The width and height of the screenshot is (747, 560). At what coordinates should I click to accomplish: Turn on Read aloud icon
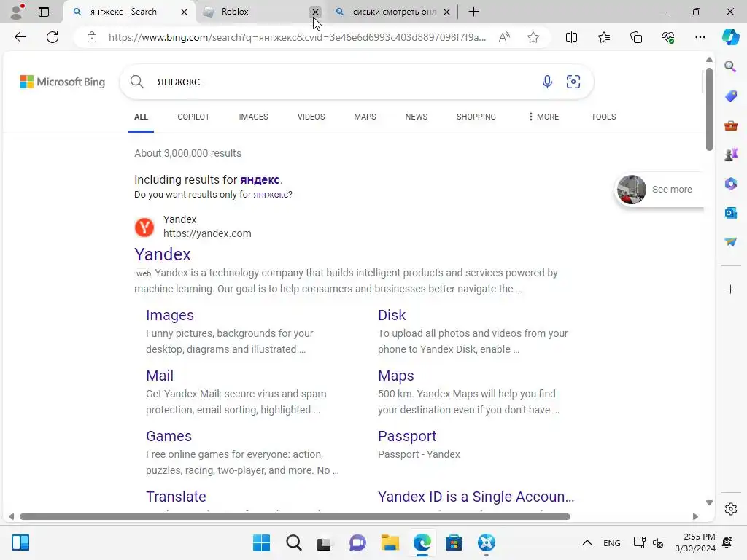(504, 37)
